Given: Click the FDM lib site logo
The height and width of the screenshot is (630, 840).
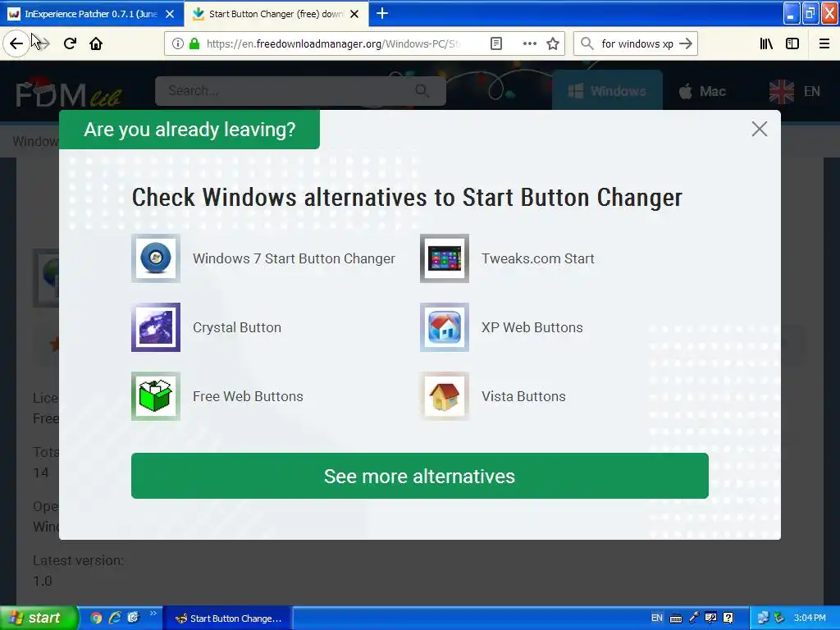Looking at the screenshot, I should 69,92.
